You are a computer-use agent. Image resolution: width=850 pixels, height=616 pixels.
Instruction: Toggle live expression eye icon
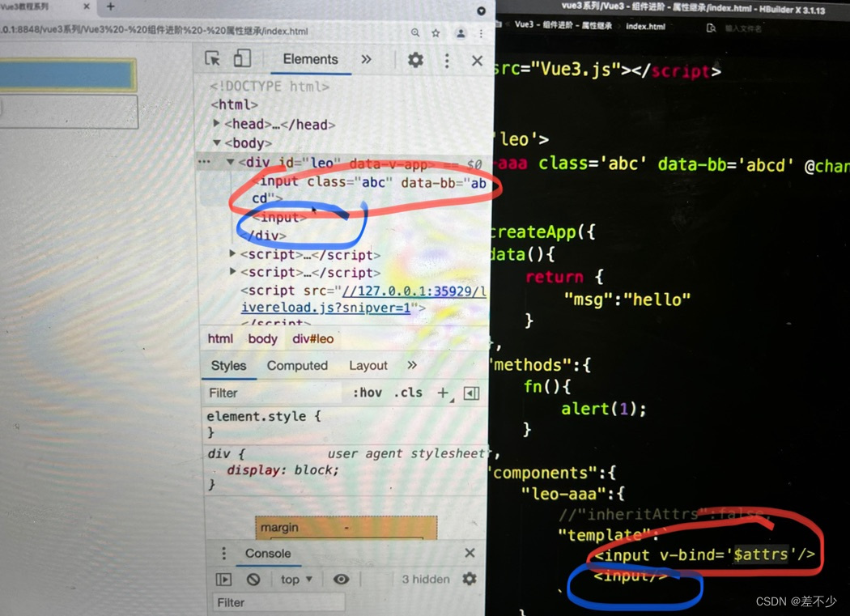[x=341, y=579]
